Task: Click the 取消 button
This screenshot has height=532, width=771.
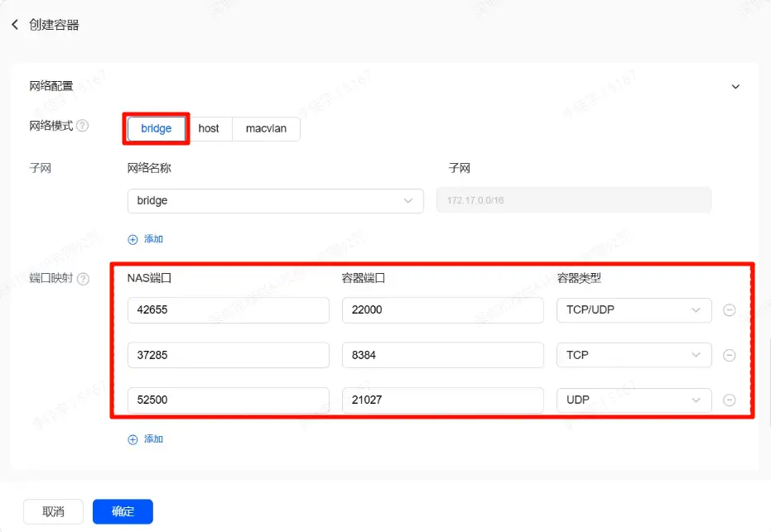Action: coord(54,511)
